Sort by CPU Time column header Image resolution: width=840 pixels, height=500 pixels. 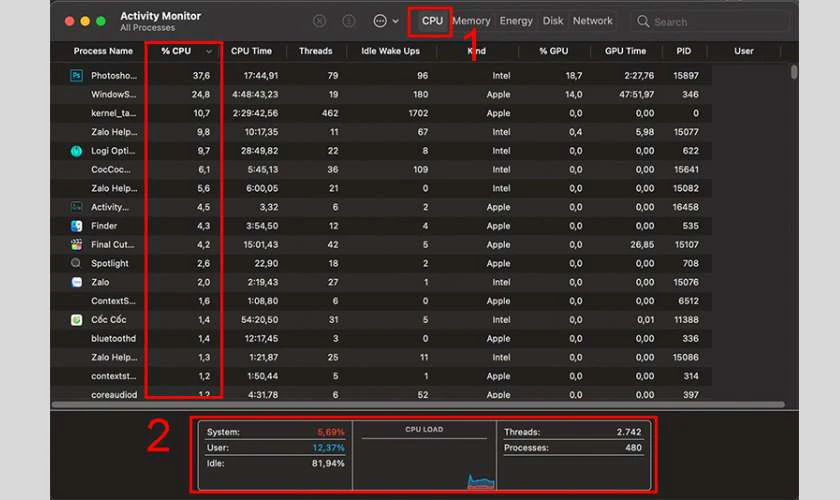click(251, 51)
